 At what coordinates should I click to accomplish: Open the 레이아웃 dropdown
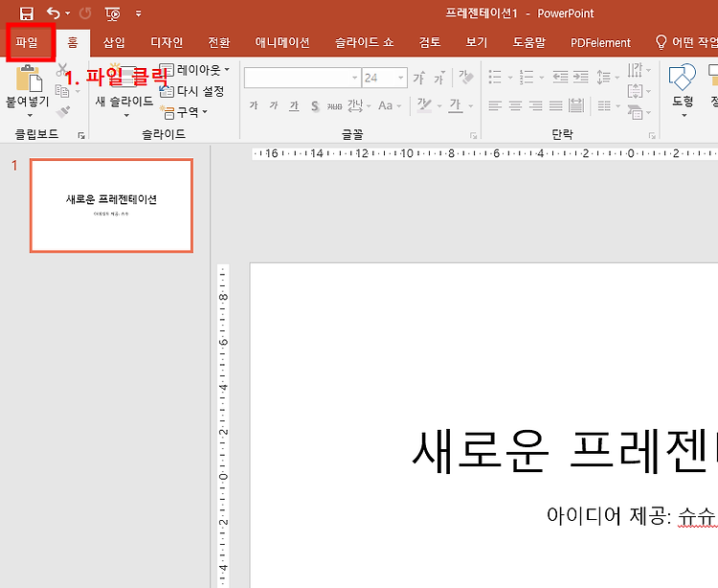194,70
